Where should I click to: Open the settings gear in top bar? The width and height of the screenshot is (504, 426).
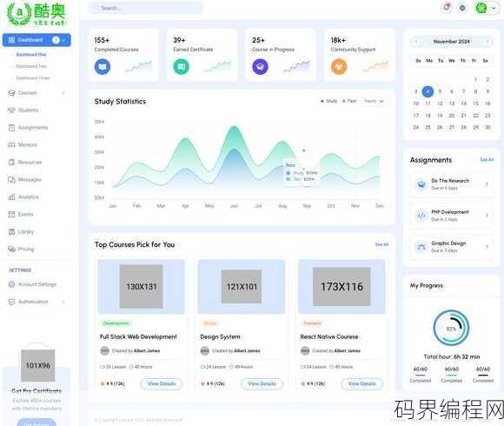pos(462,8)
